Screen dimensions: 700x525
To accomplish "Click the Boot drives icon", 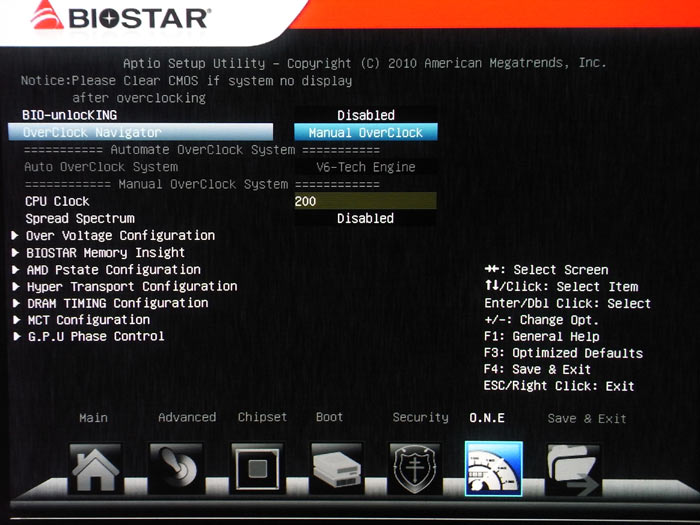I will coord(337,468).
